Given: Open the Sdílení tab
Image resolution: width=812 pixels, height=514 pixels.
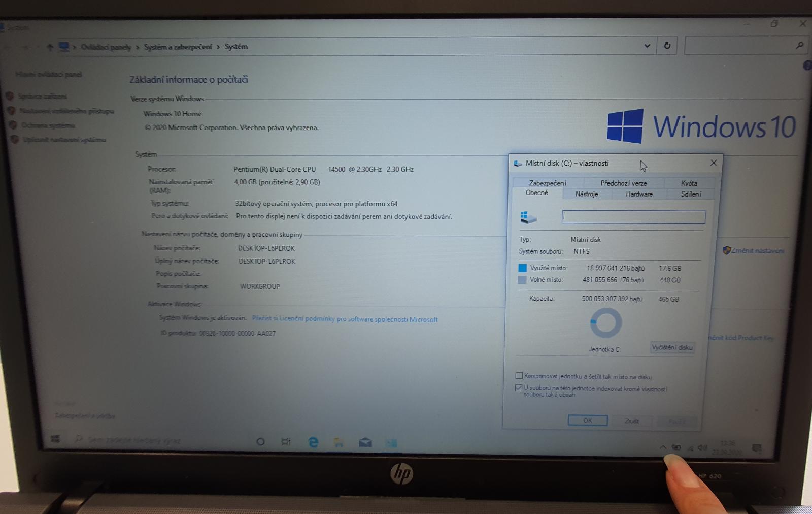Looking at the screenshot, I should (691, 194).
